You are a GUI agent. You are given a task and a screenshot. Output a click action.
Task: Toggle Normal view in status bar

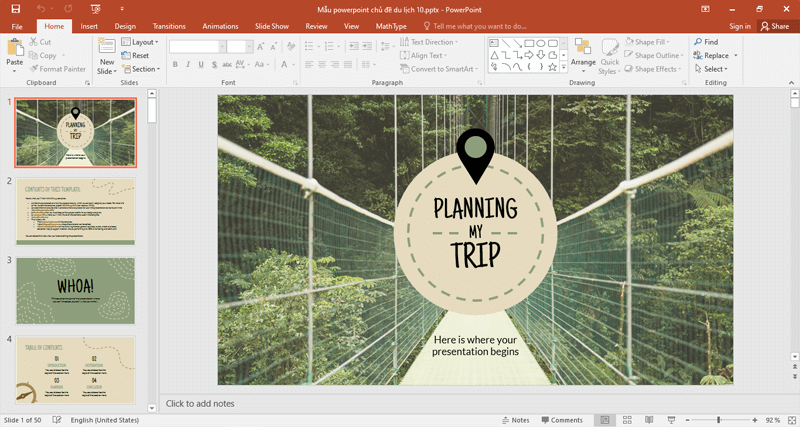pos(605,420)
